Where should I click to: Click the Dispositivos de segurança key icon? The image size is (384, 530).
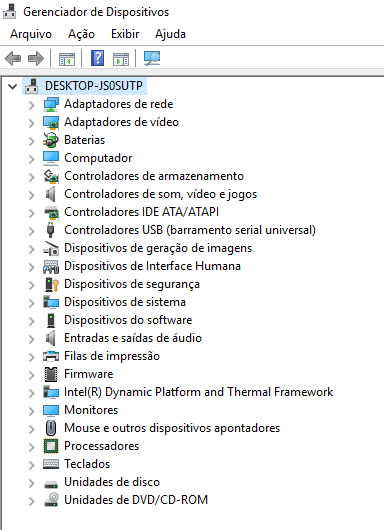pyautogui.click(x=51, y=284)
